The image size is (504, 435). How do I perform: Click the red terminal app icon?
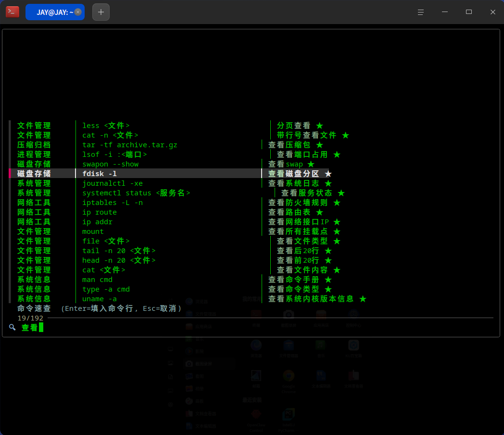pos(13,12)
